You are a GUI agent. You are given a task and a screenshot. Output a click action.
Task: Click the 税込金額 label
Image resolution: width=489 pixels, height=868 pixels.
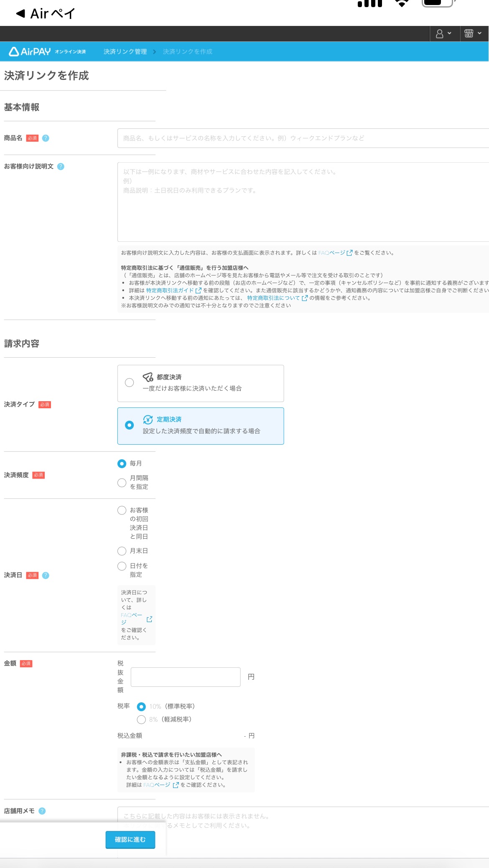130,736
